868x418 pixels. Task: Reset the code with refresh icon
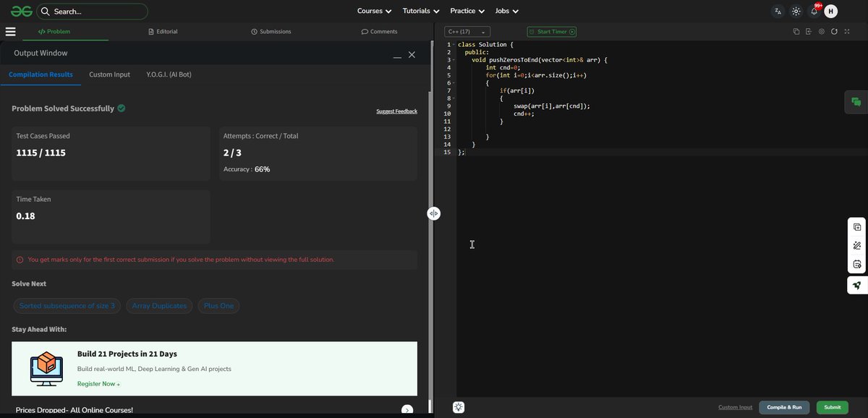click(x=834, y=32)
